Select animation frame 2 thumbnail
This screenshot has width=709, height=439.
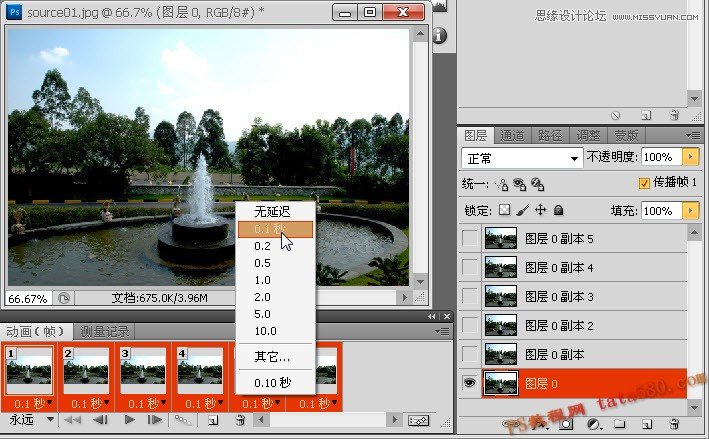pyautogui.click(x=86, y=370)
